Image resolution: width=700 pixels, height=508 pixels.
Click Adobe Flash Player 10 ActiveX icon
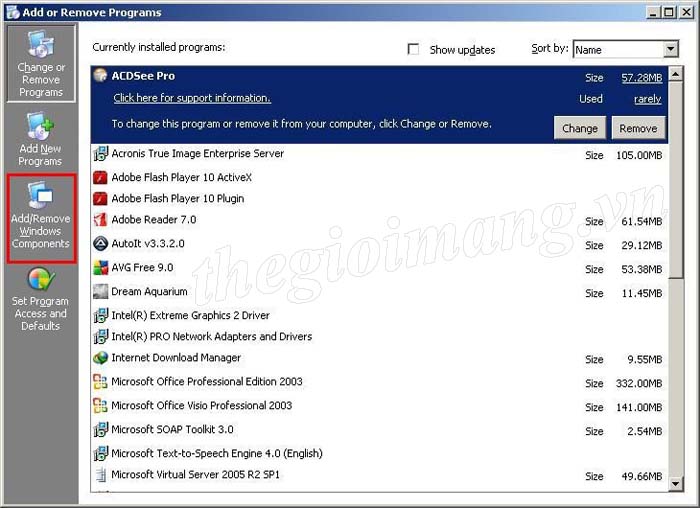click(x=100, y=178)
